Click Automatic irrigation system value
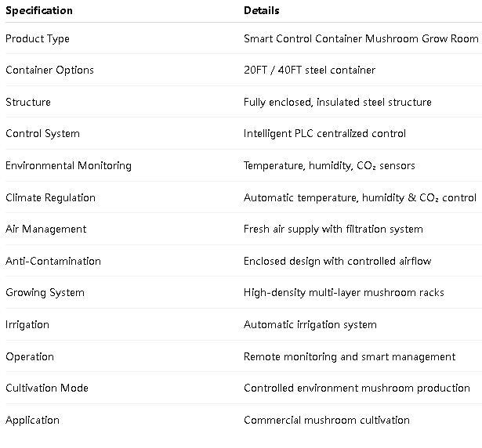This screenshot has width=482, height=448. 310,325
